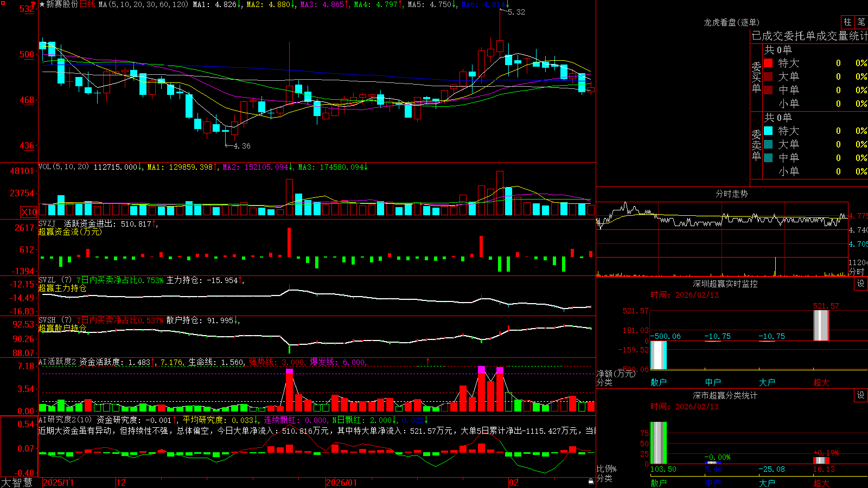The height and width of the screenshot is (488, 868).
Task: Open settings 设 for 深市超赢分类统计
Action: point(861,395)
